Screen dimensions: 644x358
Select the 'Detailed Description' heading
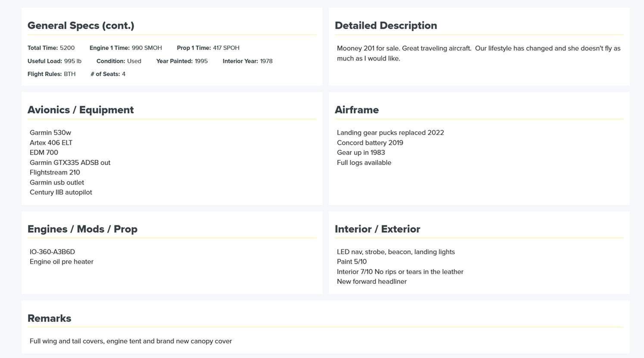[x=386, y=25]
